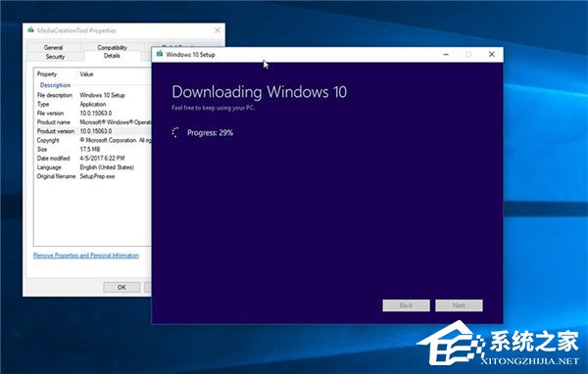The height and width of the screenshot is (374, 588).
Task: Click the greyed Back button in Setup
Action: 406,305
